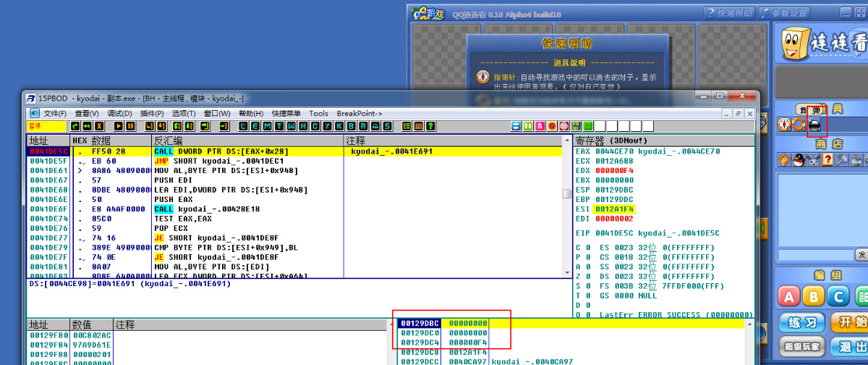Click the chat input field in game
The width and height of the screenshot is (868, 365).
coord(817,255)
